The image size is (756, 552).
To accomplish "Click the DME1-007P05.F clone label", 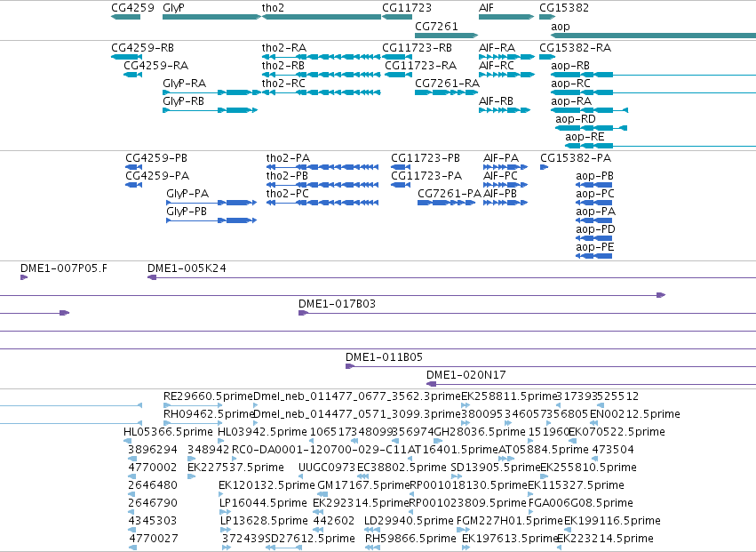I will point(64,268).
